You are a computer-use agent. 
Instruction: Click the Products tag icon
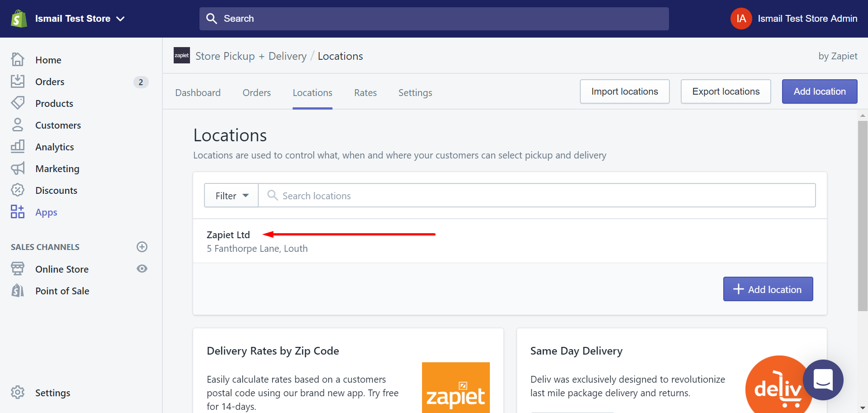(18, 103)
